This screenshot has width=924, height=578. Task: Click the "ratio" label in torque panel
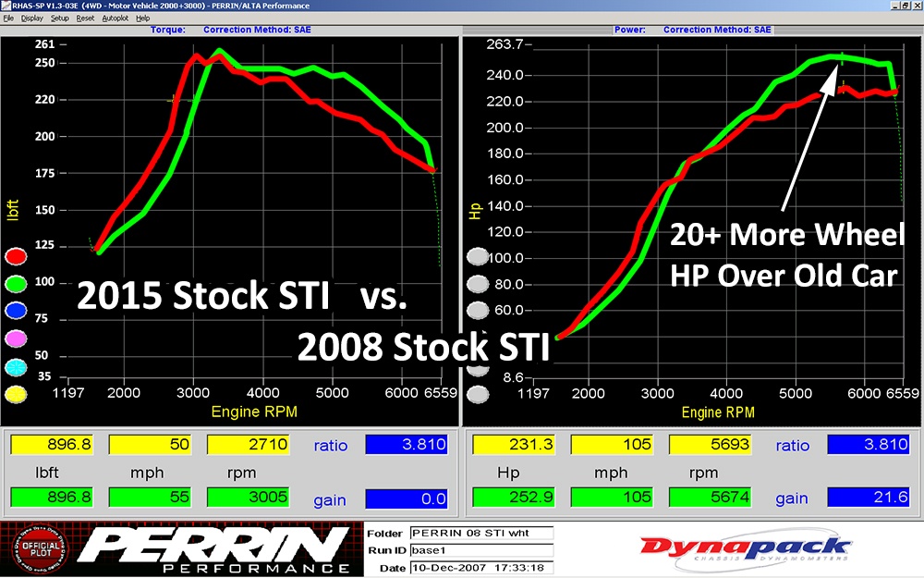[x=331, y=446]
